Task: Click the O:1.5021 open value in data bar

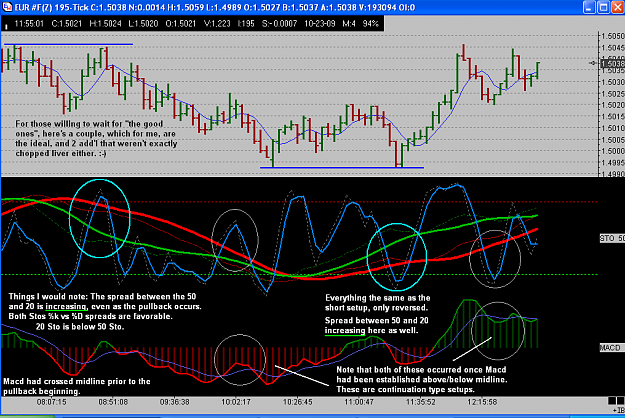Action: tap(181, 24)
